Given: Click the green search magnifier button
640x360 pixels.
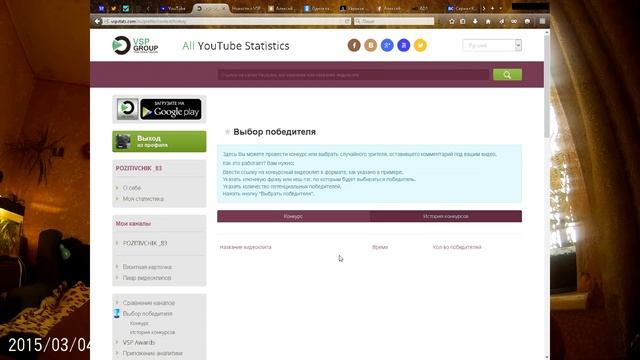Looking at the screenshot, I should pyautogui.click(x=507, y=75).
